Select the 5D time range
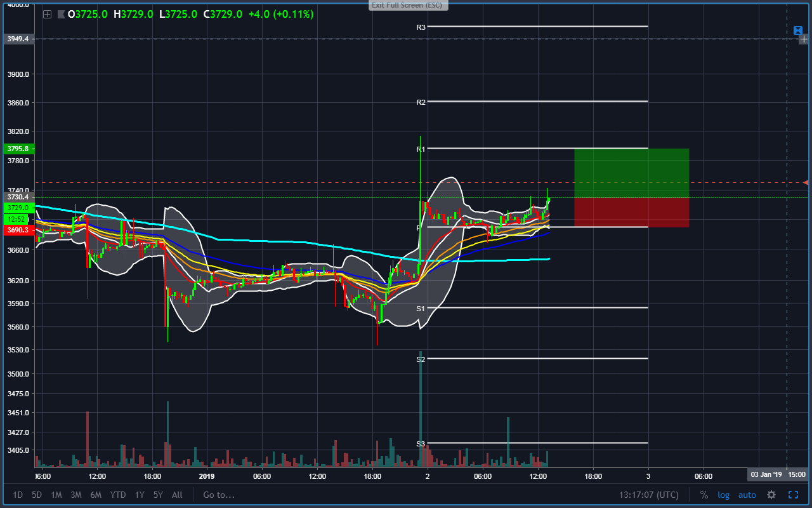 [x=37, y=495]
